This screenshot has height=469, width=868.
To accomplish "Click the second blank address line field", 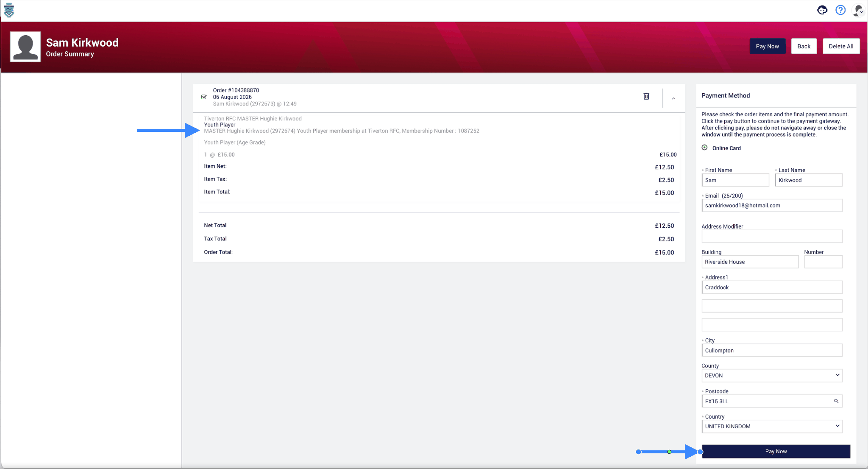I will (x=772, y=306).
